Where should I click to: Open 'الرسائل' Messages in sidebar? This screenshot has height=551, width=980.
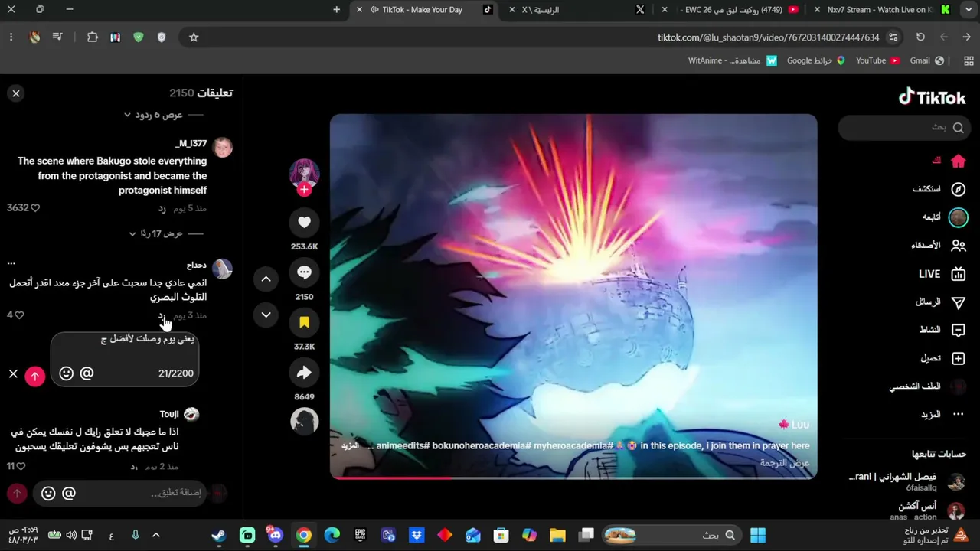tap(940, 302)
